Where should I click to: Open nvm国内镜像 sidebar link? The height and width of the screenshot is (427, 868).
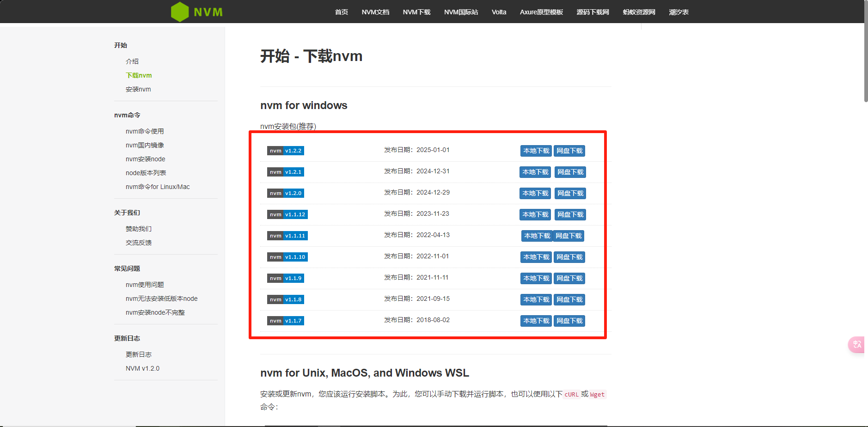(145, 145)
